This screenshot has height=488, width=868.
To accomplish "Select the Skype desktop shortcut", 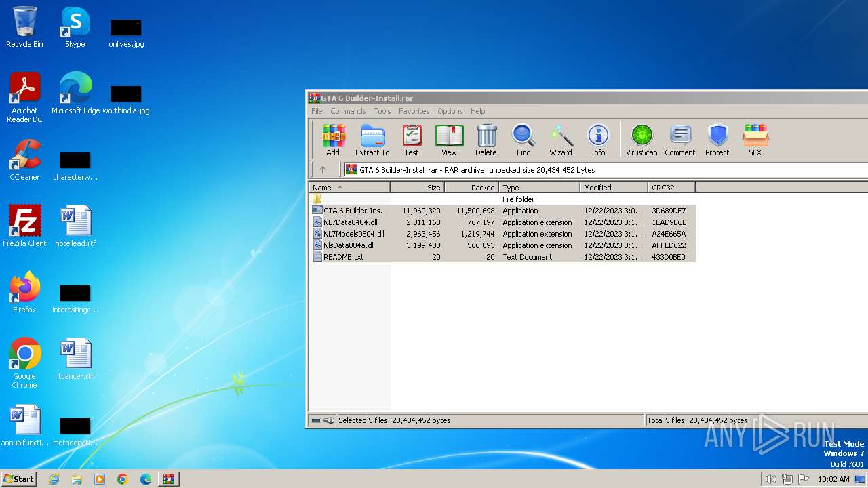I will 75,27.
